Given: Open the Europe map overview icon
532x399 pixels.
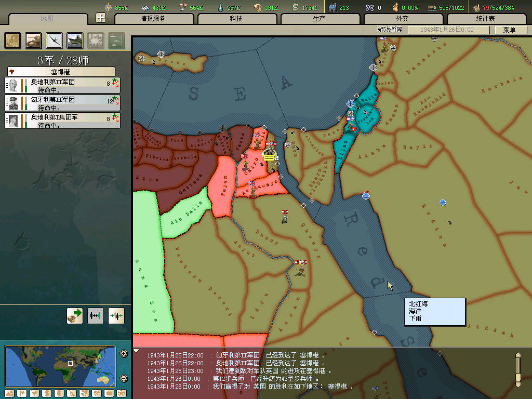Looking at the screenshot, I should pos(12,41).
